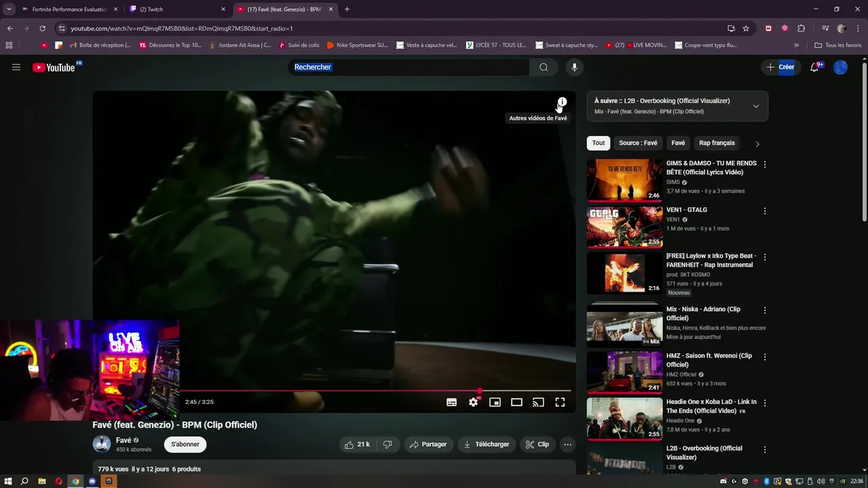
Task: Open the YouTube guide hamburger menu
Action: pos(16,67)
